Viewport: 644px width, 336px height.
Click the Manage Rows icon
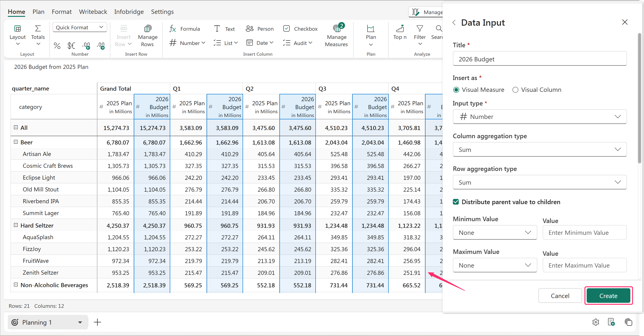point(147,29)
